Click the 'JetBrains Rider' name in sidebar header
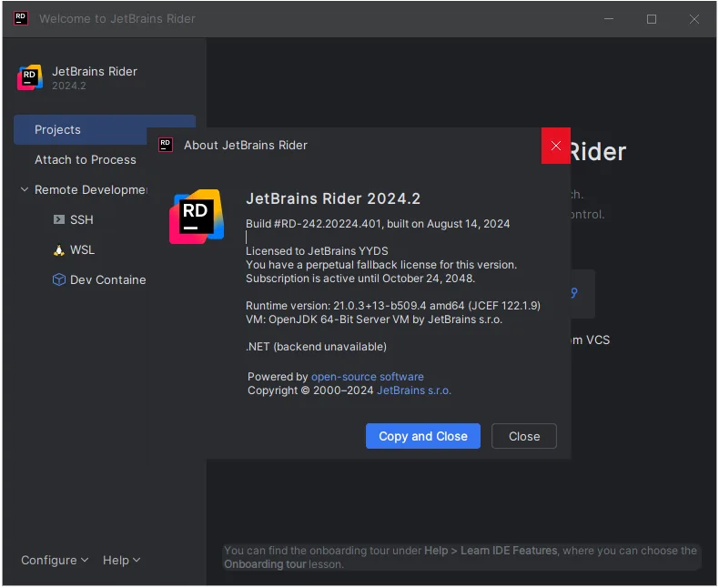This screenshot has height=588, width=719. pyautogui.click(x=95, y=72)
